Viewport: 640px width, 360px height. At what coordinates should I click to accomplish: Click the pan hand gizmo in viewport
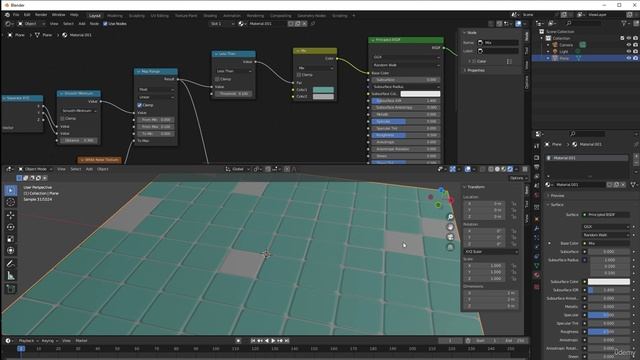[x=450, y=227]
